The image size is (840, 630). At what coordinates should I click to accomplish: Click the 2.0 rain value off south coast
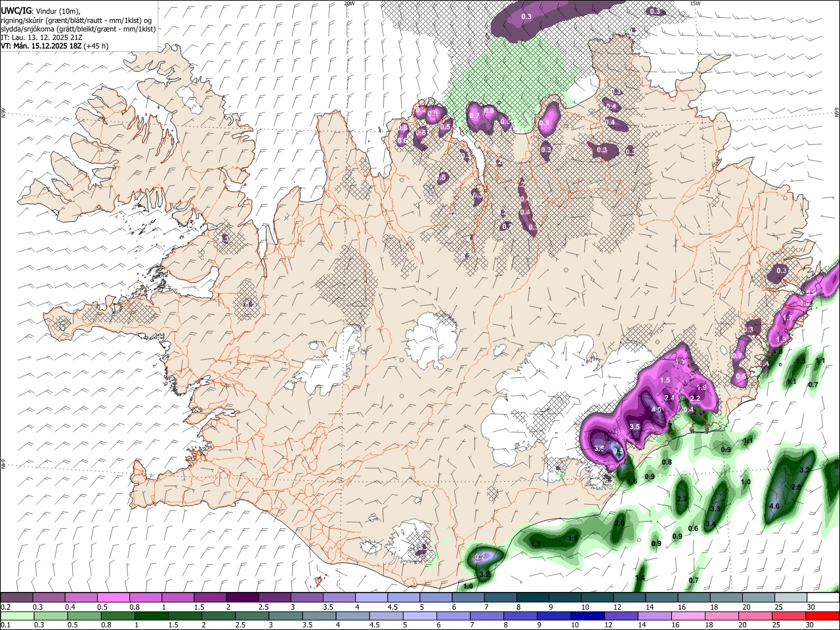[619, 523]
